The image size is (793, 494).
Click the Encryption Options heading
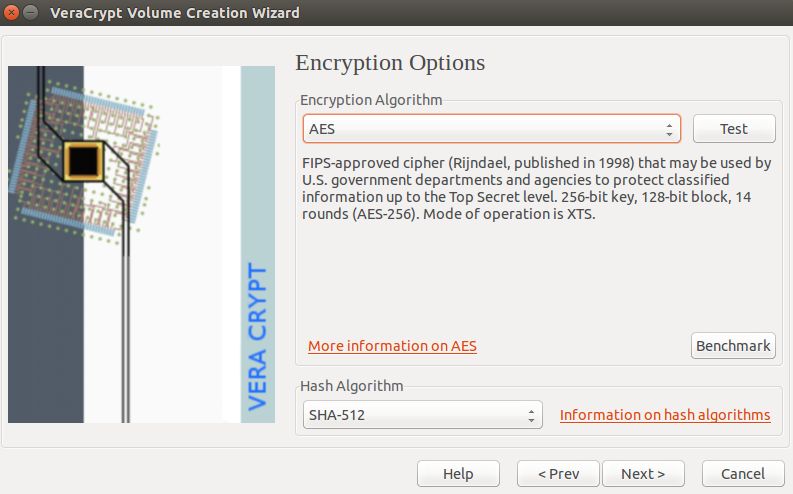[x=390, y=63]
